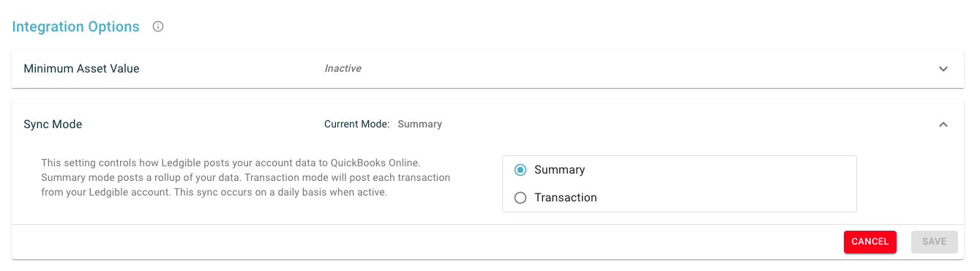Select the Summary option label text
The width and height of the screenshot is (980, 271).
click(560, 170)
